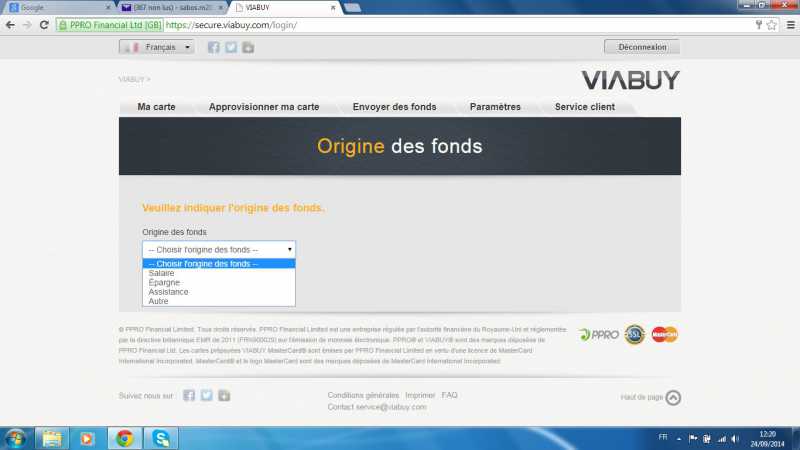Click the MasterCard logo

(665, 335)
